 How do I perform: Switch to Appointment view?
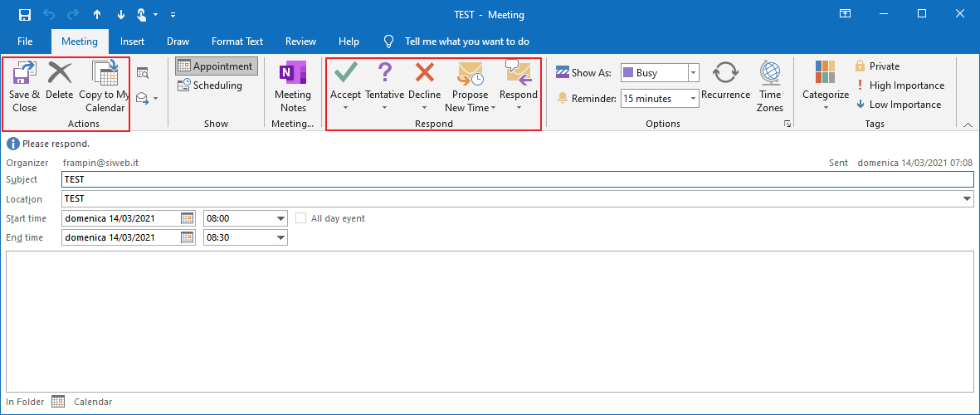[x=216, y=66]
